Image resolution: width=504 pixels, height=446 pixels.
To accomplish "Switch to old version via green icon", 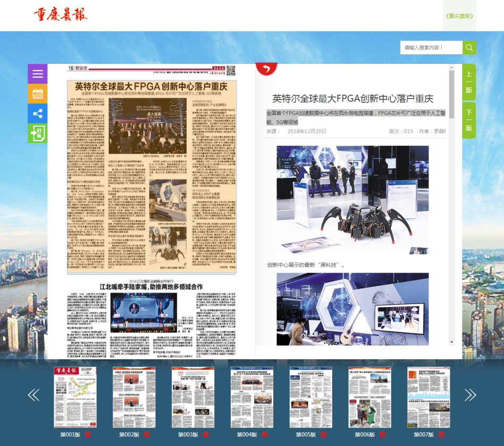I will pos(38,133).
